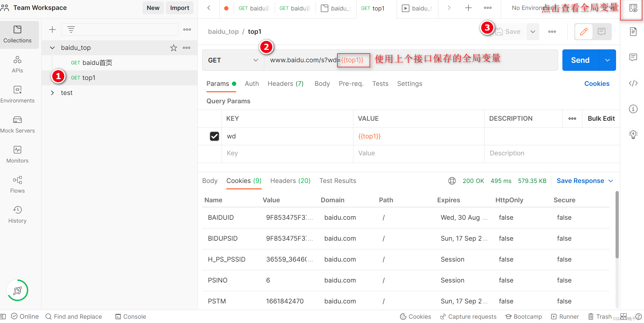The image size is (644, 323).
Task: Collapse the baidu_top collection
Action: [x=52, y=48]
